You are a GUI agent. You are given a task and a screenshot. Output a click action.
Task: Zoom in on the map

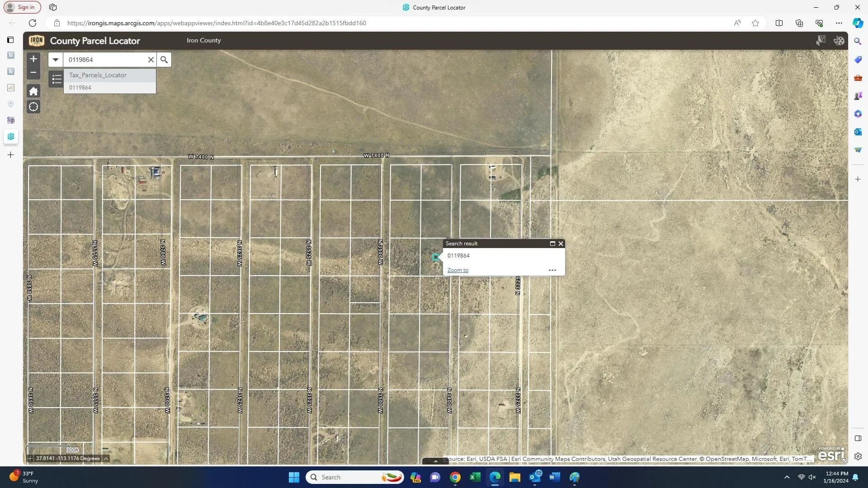coord(33,59)
